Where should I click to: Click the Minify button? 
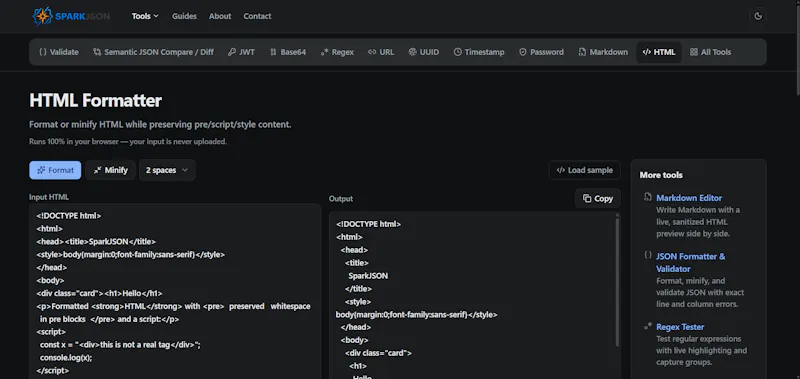110,170
